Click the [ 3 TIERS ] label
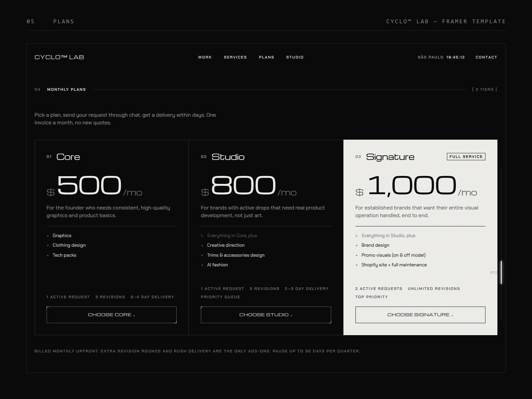 [x=484, y=89]
